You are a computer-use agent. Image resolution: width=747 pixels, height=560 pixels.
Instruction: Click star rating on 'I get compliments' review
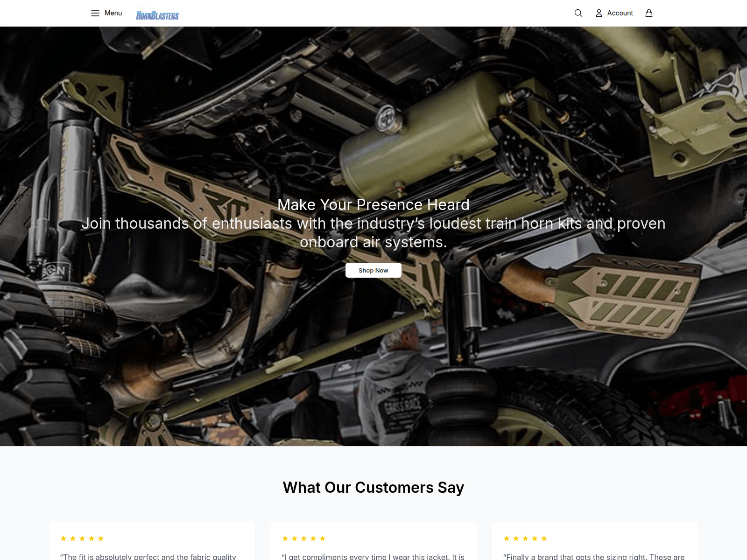(304, 539)
